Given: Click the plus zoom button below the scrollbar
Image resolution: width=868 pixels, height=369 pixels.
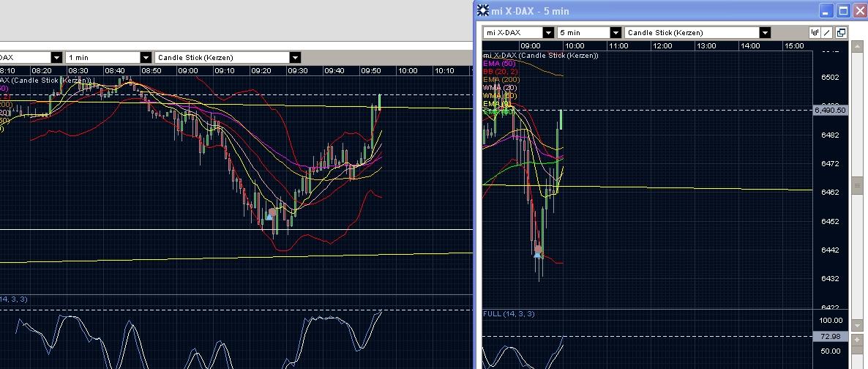Looking at the screenshot, I should [x=858, y=339].
